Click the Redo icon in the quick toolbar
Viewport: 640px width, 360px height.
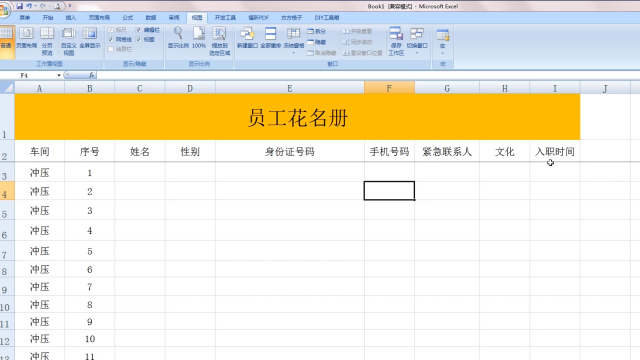(x=42, y=6)
